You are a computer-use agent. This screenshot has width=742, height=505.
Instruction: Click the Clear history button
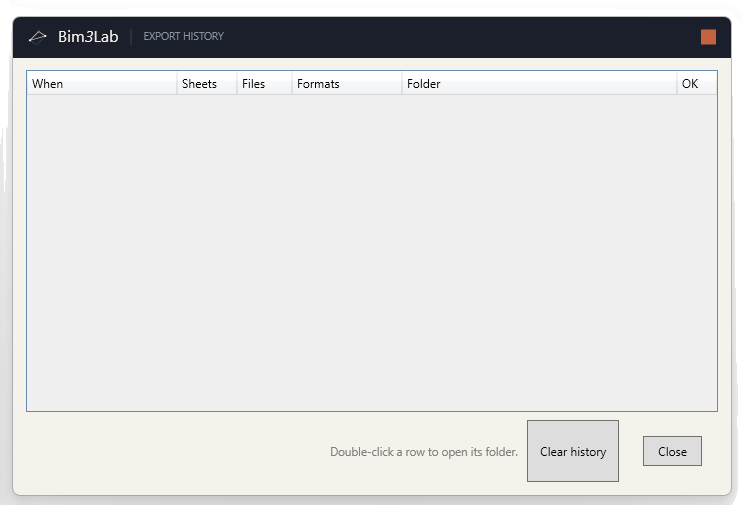[x=573, y=451]
